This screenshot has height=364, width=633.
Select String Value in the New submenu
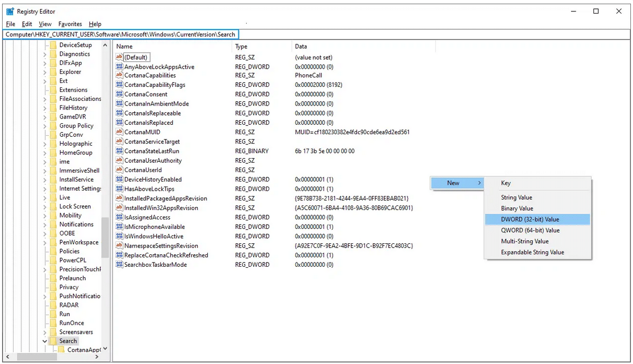coord(516,198)
